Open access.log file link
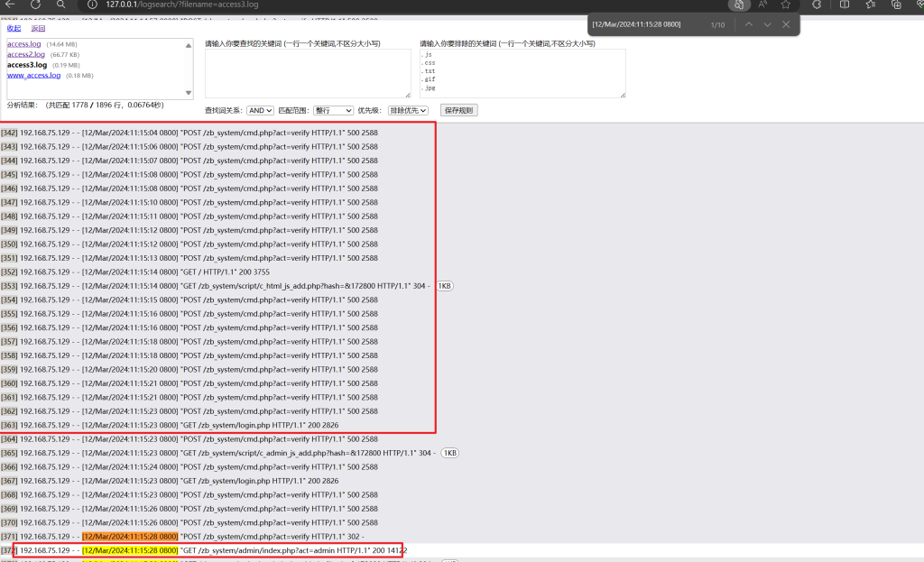The image size is (924, 562). coord(23,44)
